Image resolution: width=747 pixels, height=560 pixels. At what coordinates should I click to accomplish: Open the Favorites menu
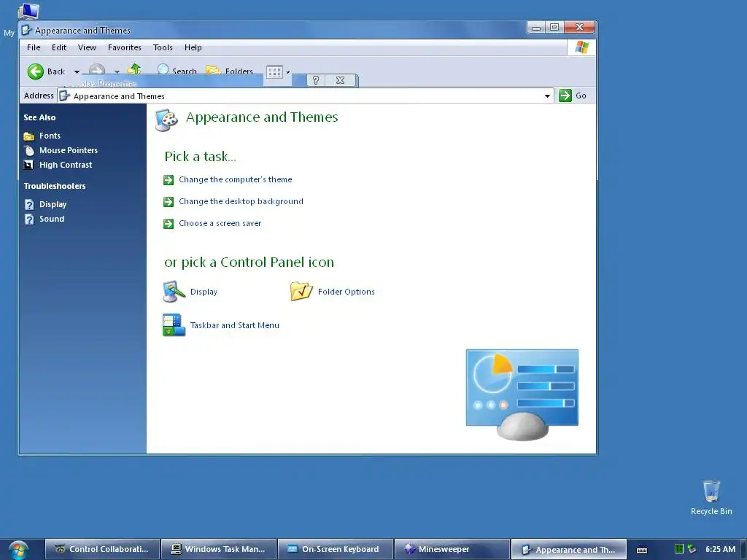pyautogui.click(x=124, y=47)
